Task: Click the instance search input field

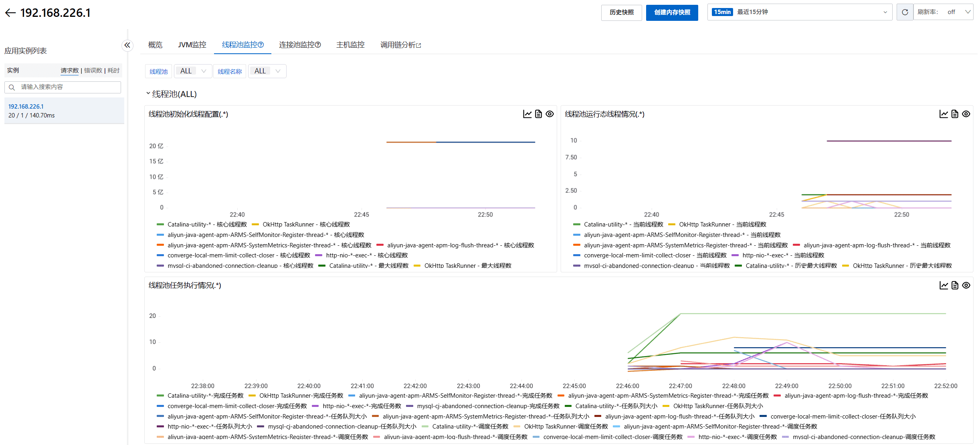Action: (63, 87)
